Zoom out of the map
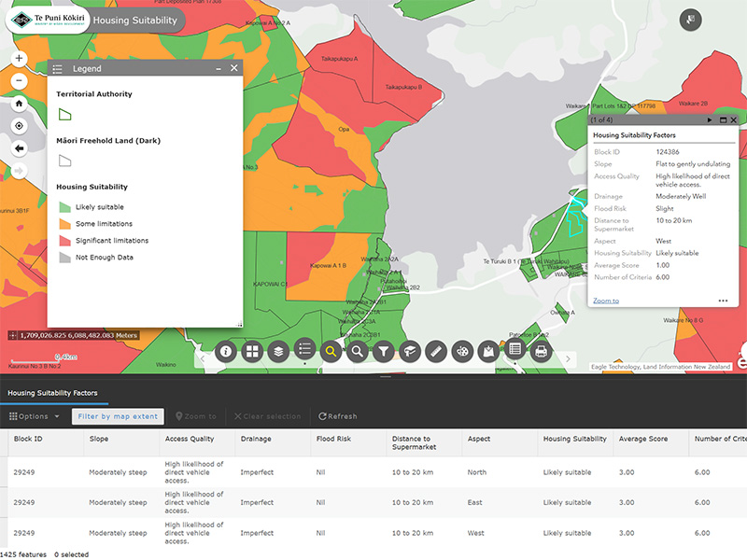 pos(19,80)
